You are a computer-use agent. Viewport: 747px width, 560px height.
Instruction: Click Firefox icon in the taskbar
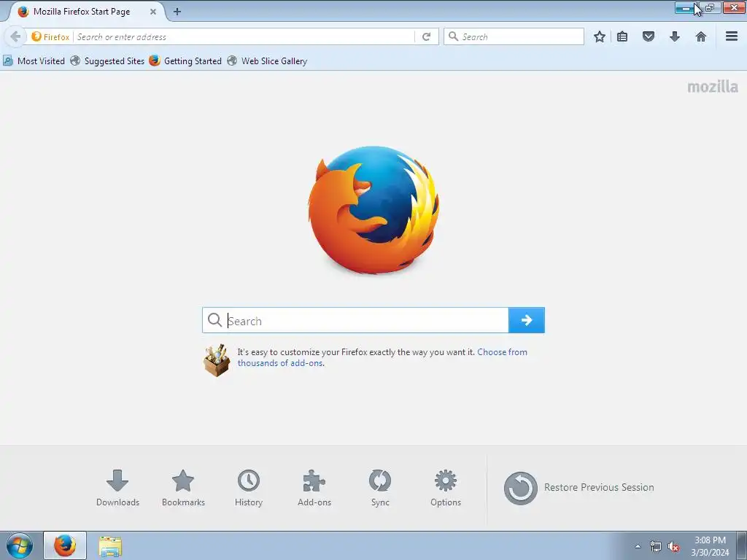[x=65, y=545]
